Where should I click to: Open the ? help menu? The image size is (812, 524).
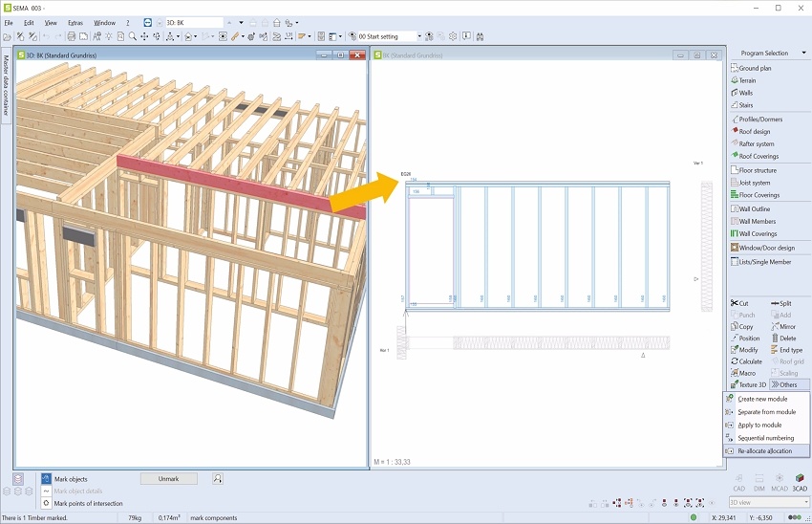(127, 23)
